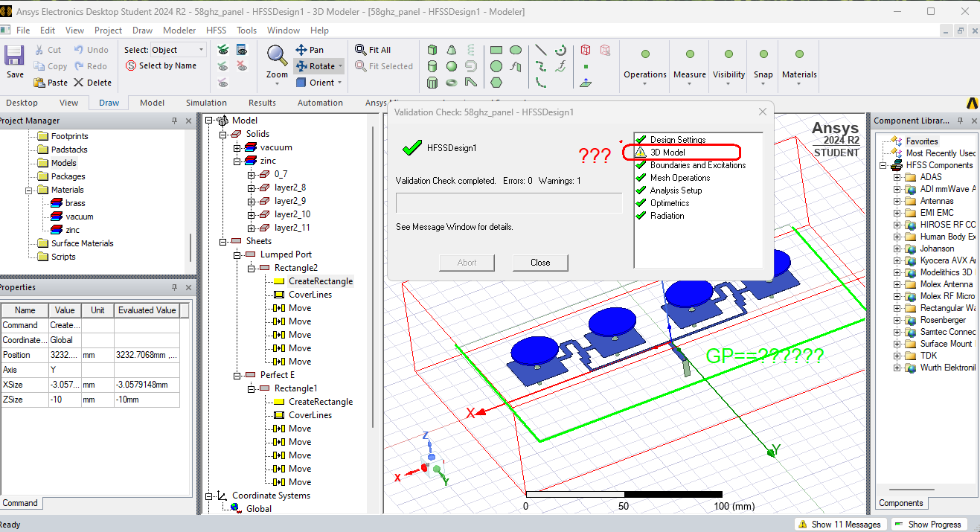This screenshot has height=532, width=980.
Task: Expand the layer2_8 object node
Action: (252, 188)
